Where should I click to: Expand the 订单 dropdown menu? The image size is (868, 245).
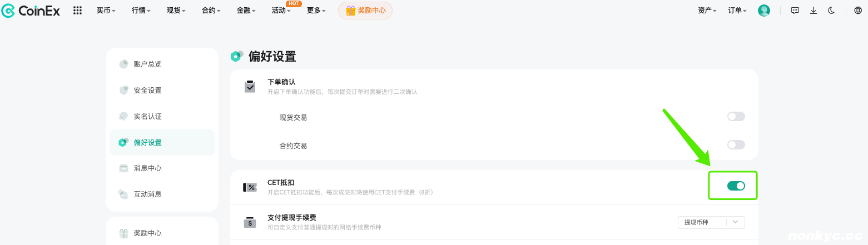click(737, 11)
